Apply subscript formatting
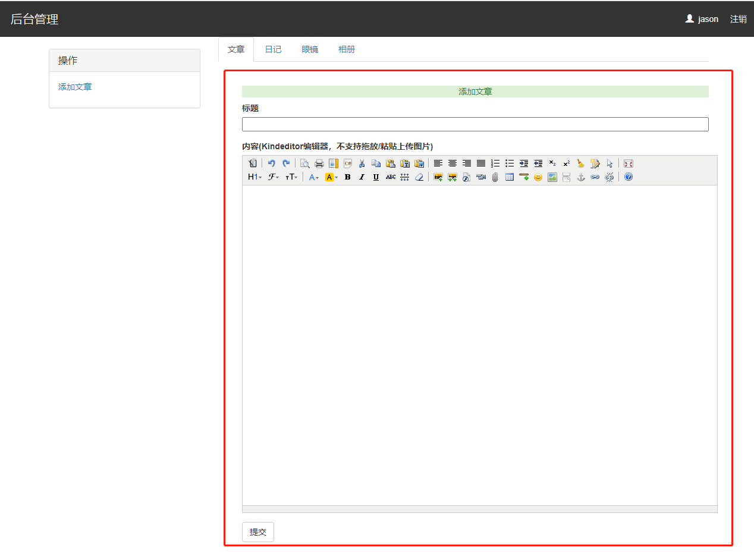Screen dimensions: 754x560 click(x=552, y=163)
